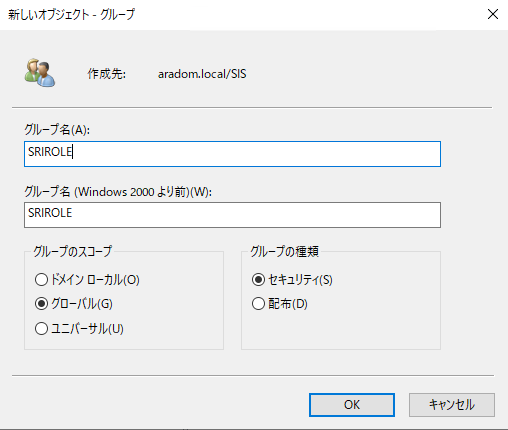Screen dimensions: 508x430
Task: Click the 作成先: label
Action: point(107,74)
